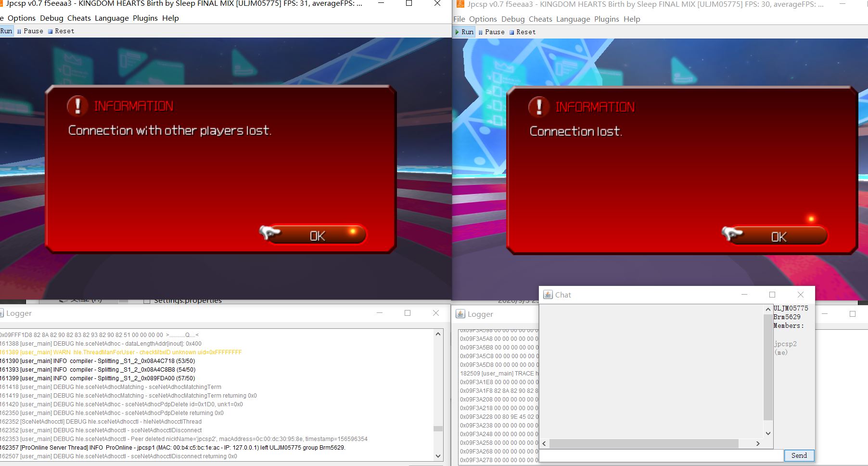Click the 'ULJM05775' game ID in Chat panel
Screen dimensions: 868x466
point(791,308)
